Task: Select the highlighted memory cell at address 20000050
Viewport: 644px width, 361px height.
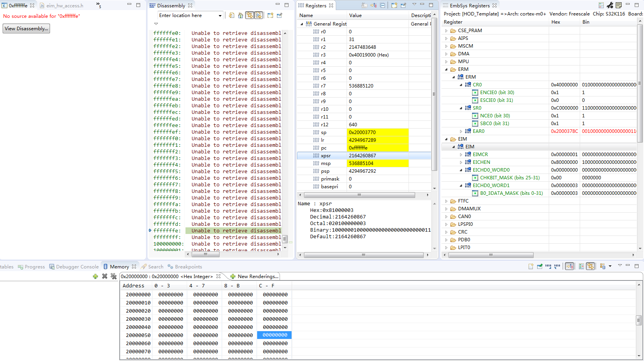Action: click(274, 335)
